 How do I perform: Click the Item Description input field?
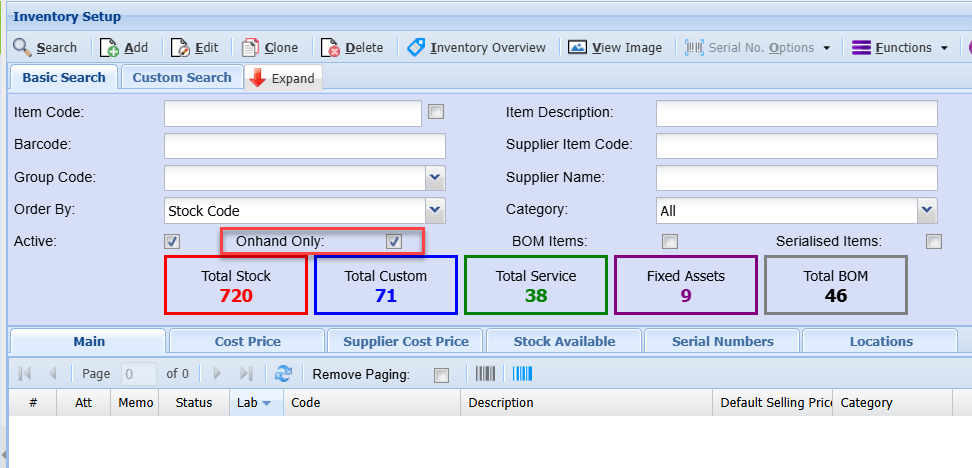pos(796,113)
